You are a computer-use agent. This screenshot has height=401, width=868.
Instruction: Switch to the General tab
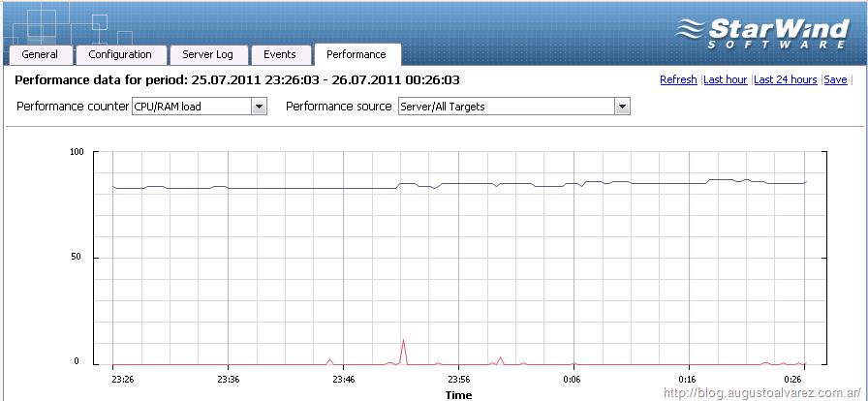click(40, 55)
